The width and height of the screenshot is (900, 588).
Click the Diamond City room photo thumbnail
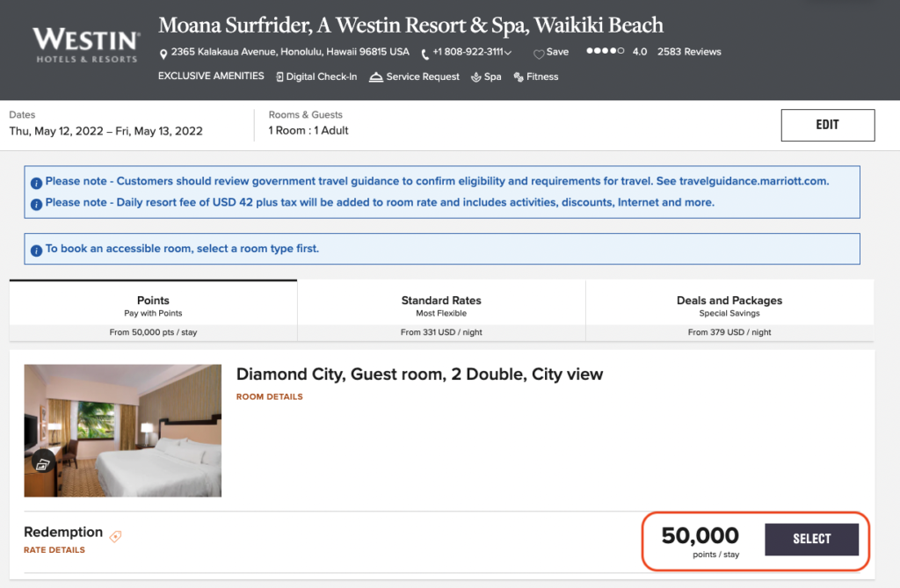(123, 431)
